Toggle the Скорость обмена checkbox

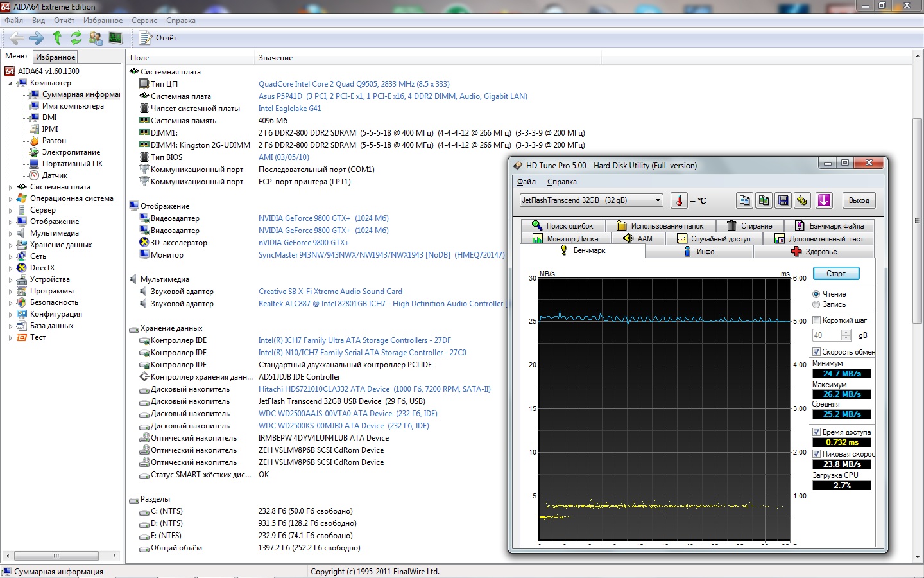[x=817, y=352]
